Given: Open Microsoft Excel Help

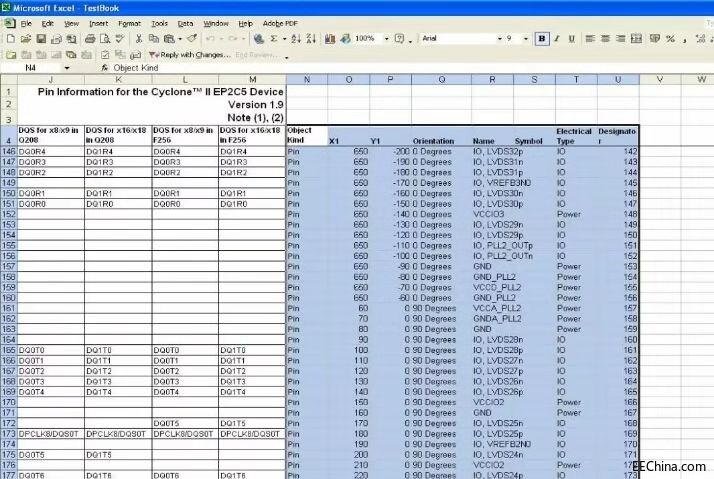Looking at the screenshot, I should point(399,39).
